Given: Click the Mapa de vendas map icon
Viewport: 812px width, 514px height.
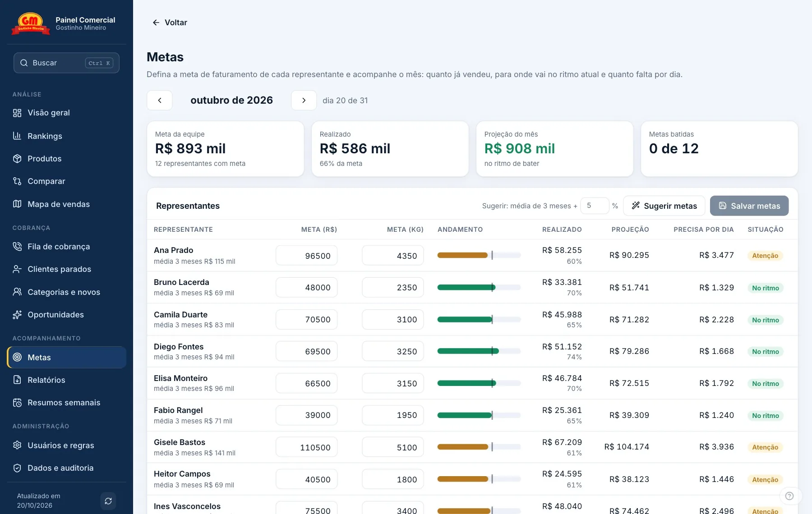Looking at the screenshot, I should pos(17,204).
